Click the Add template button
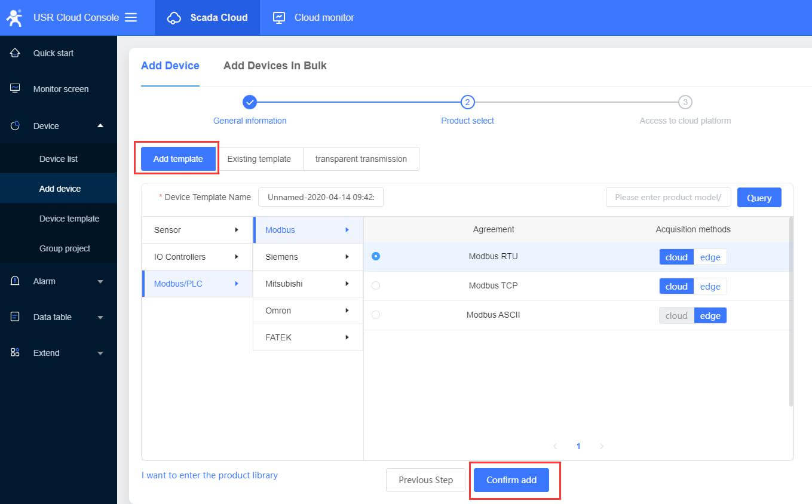The height and width of the screenshot is (504, 812). point(178,159)
